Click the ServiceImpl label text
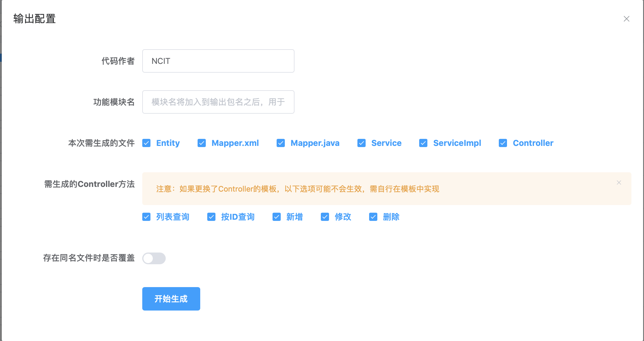This screenshot has width=644, height=341. click(x=457, y=143)
